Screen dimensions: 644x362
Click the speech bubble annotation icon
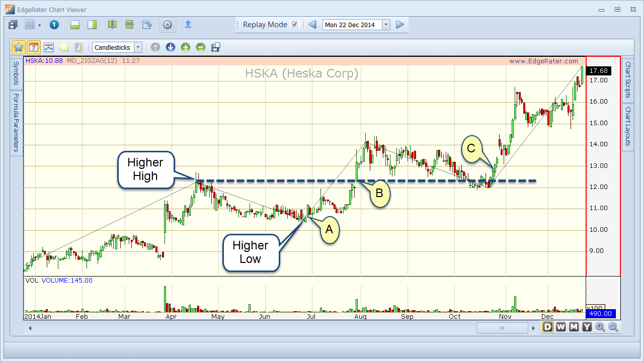(64, 48)
